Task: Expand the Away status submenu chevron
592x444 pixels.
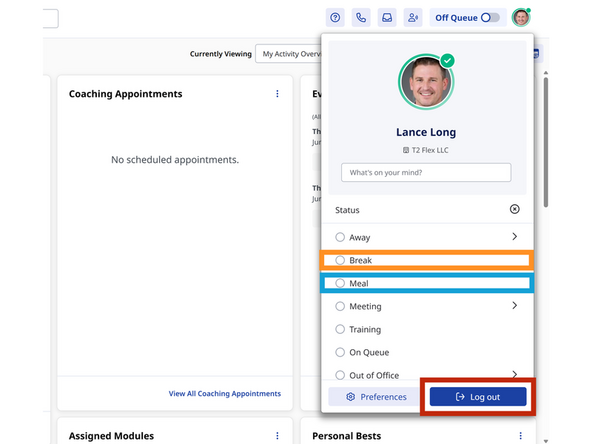Action: (x=514, y=237)
